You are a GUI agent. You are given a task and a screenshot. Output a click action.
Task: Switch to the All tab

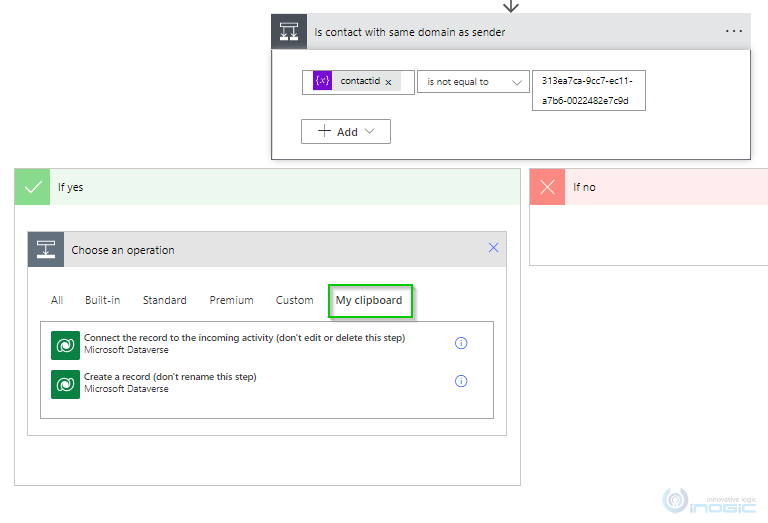point(57,300)
